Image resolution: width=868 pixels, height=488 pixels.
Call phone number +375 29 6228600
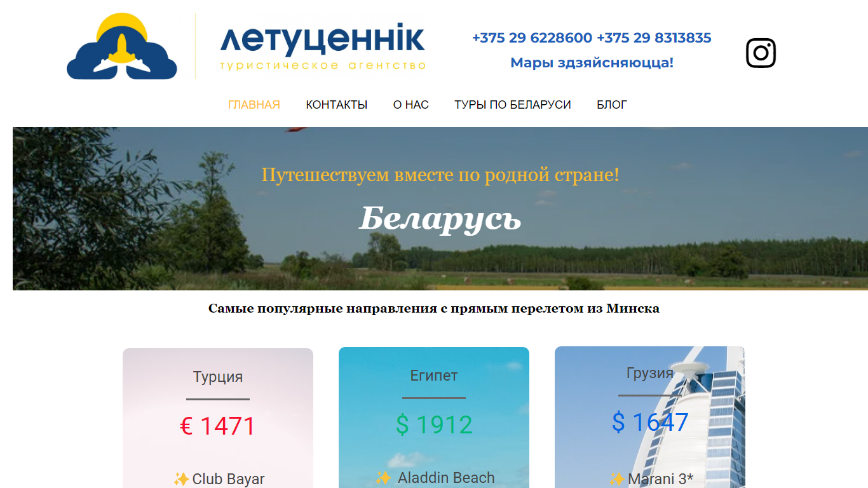pos(532,38)
